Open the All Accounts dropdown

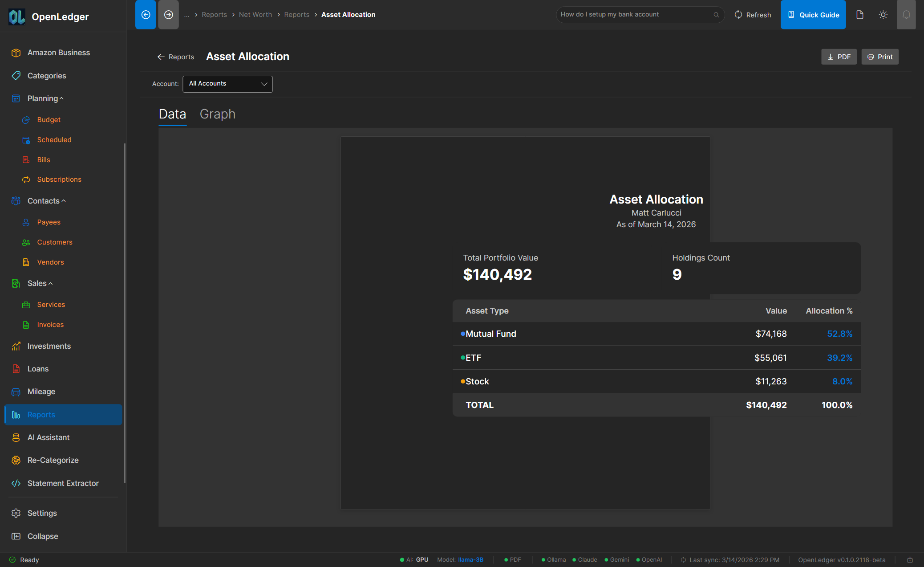point(227,84)
